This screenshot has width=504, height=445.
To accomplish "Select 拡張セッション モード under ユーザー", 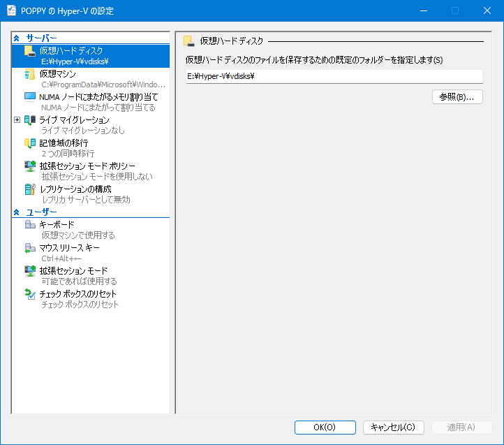I will pyautogui.click(x=73, y=271).
